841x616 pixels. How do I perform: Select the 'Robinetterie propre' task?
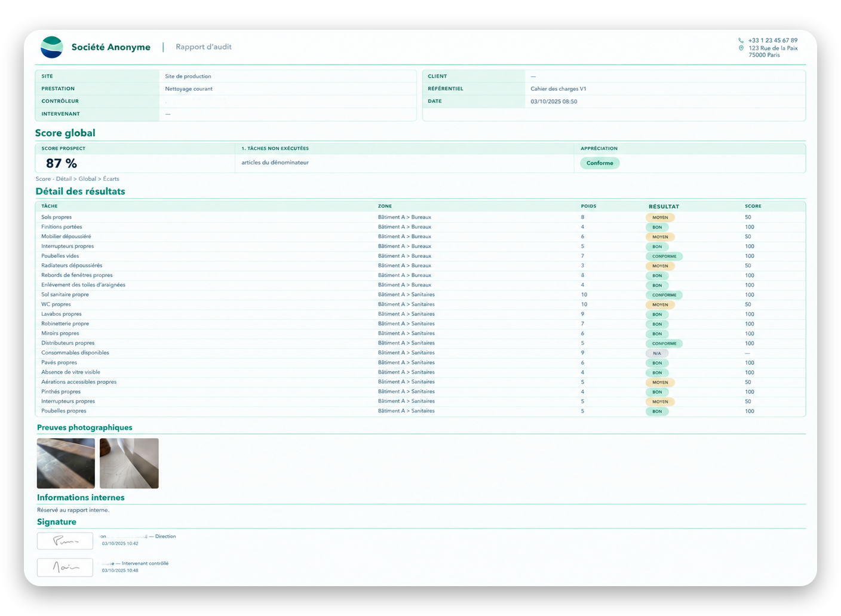(65, 324)
